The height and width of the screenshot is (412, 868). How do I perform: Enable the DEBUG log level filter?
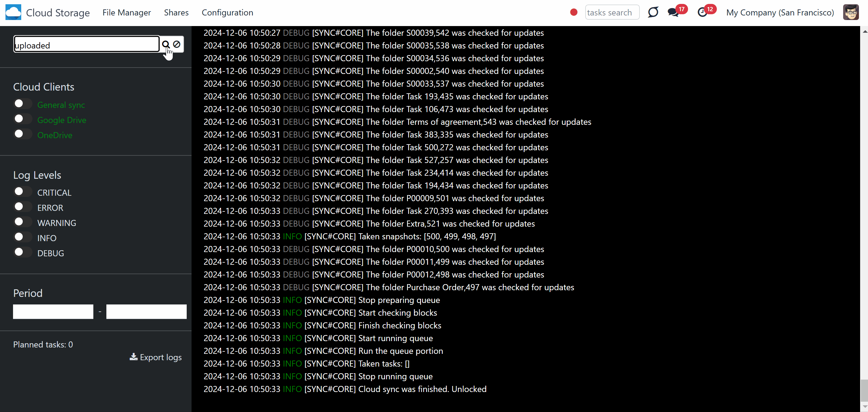pyautogui.click(x=22, y=252)
